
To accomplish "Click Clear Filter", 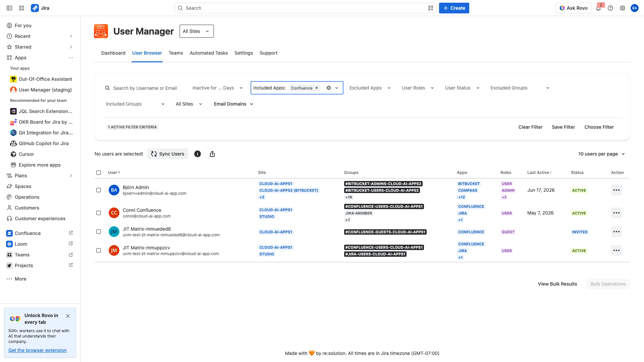I will tap(530, 127).
